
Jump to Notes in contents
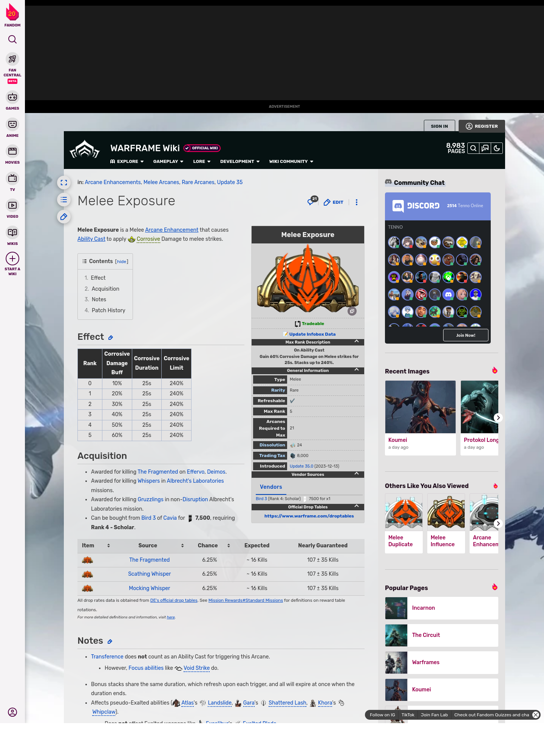tap(99, 299)
